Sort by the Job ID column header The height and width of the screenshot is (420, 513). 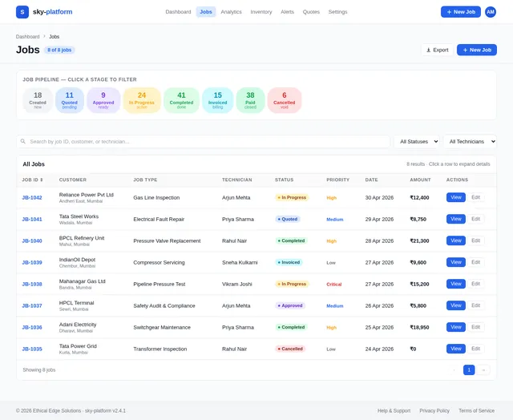click(x=32, y=180)
